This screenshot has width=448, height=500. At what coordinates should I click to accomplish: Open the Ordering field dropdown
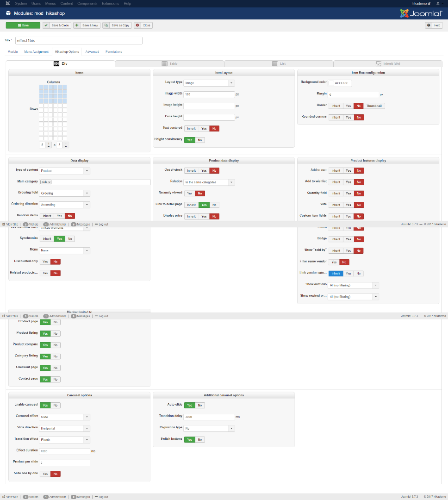click(65, 193)
